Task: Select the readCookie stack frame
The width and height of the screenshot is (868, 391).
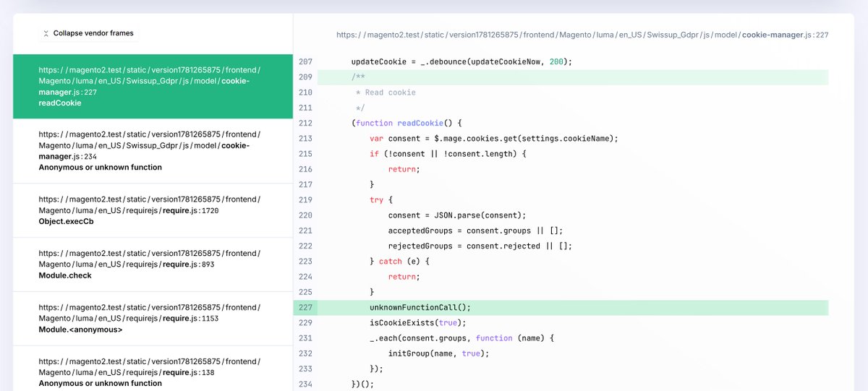Action: click(153, 87)
